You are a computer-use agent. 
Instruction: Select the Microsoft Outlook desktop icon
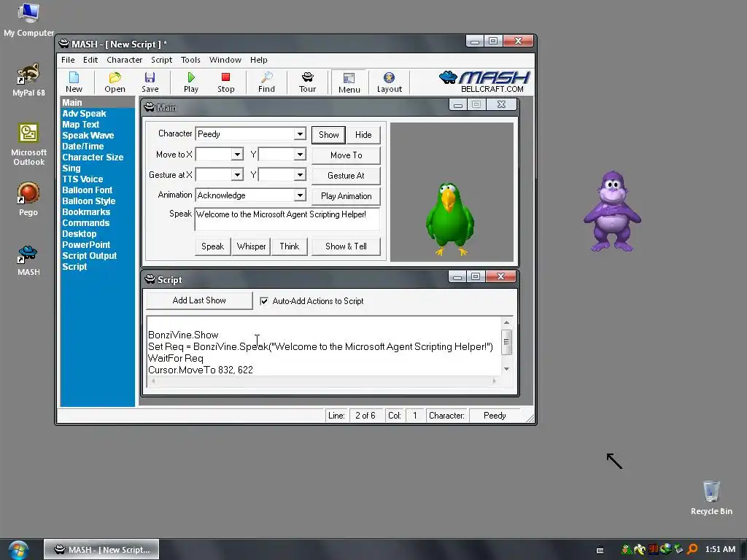click(x=28, y=144)
